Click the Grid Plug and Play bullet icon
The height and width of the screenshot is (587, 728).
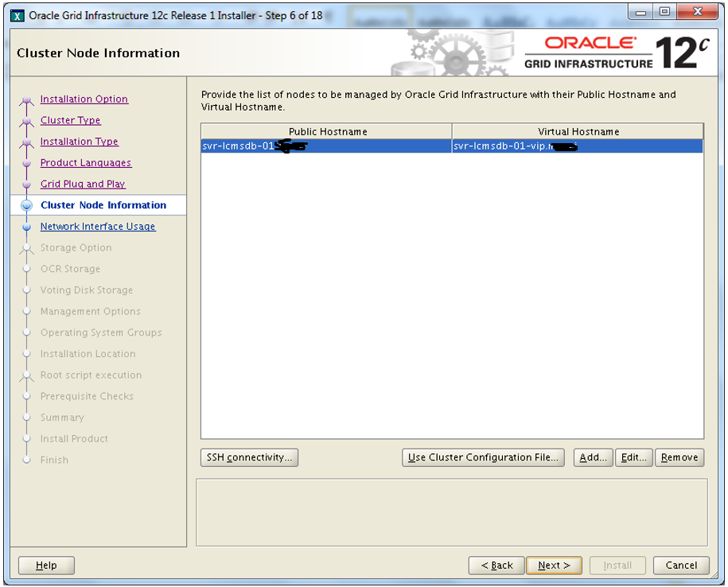tap(26, 185)
